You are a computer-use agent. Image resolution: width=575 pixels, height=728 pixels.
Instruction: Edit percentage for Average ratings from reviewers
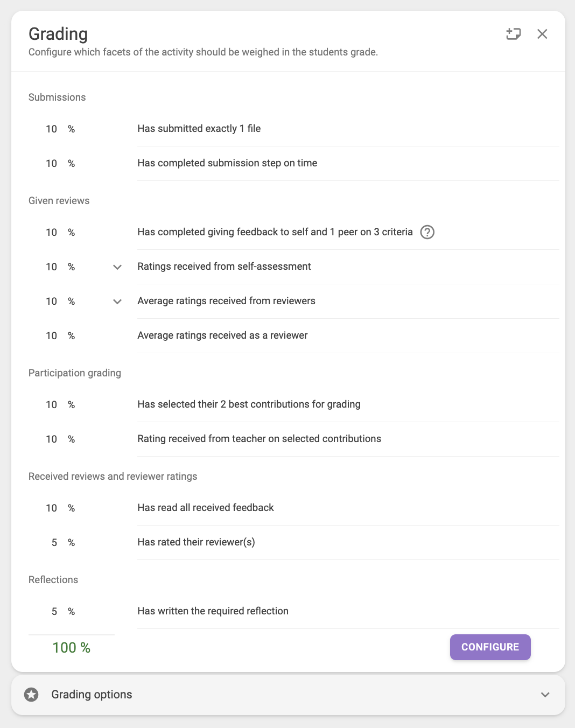(52, 302)
